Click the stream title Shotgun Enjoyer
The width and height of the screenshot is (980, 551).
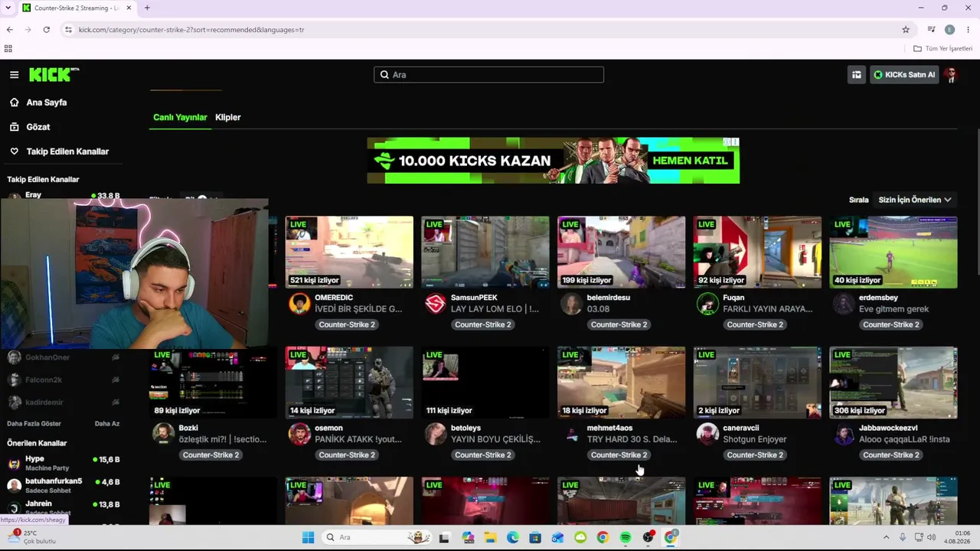coord(755,439)
